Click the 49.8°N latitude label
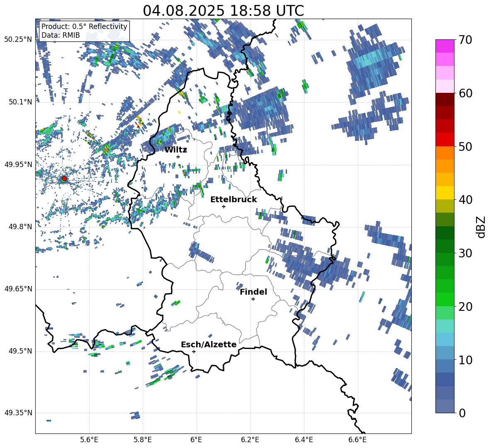The image size is (491, 448). point(20,227)
